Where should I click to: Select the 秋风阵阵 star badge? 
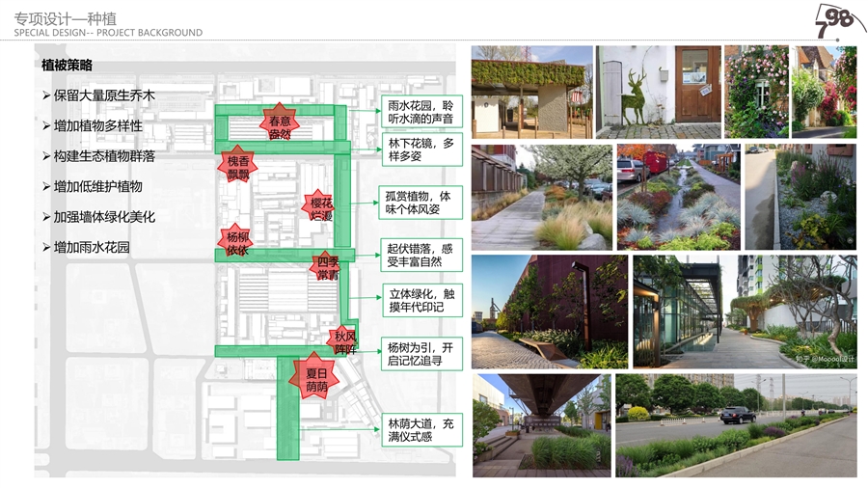point(345,342)
